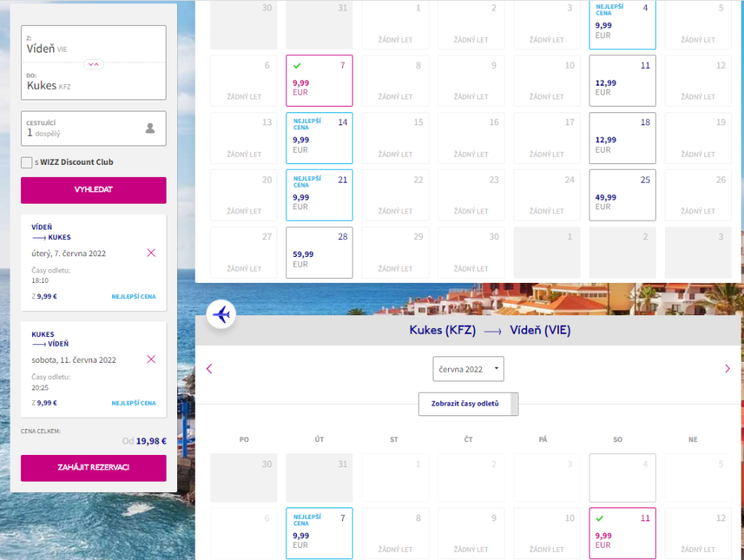Enable the WIZZ Discount Club checkbox
744x560 pixels.
pyautogui.click(x=27, y=162)
